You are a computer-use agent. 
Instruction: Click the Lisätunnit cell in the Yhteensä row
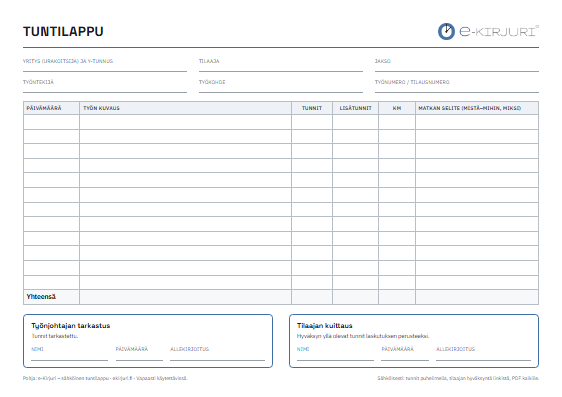coord(356,297)
